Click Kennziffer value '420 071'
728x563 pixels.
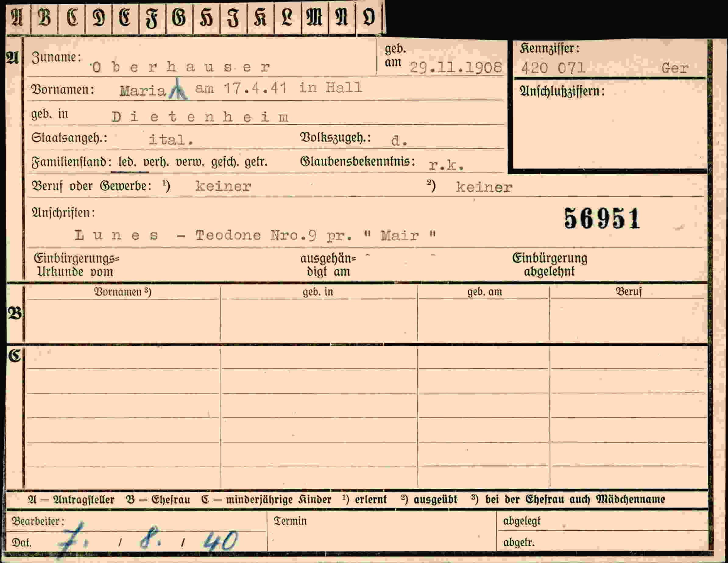coord(553,68)
